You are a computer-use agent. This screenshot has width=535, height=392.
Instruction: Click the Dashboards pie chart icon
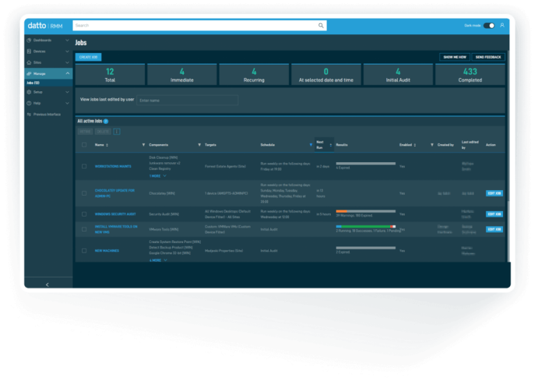[29, 40]
